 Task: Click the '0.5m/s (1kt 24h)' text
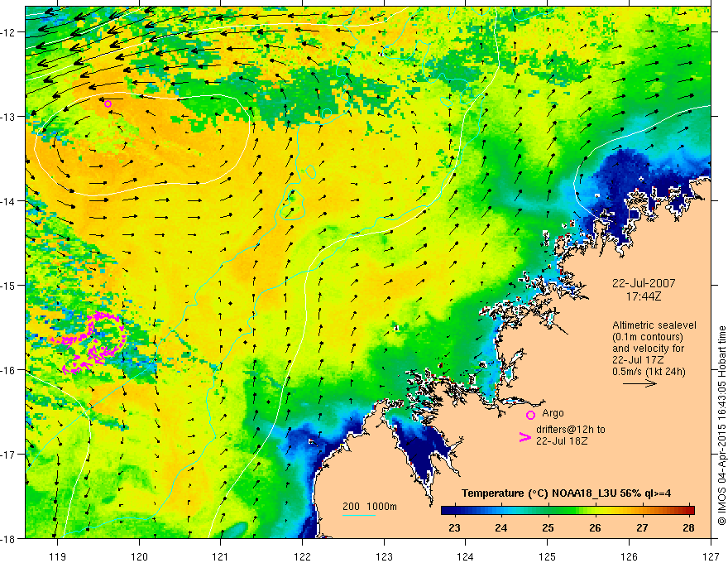pyautogui.click(x=649, y=372)
